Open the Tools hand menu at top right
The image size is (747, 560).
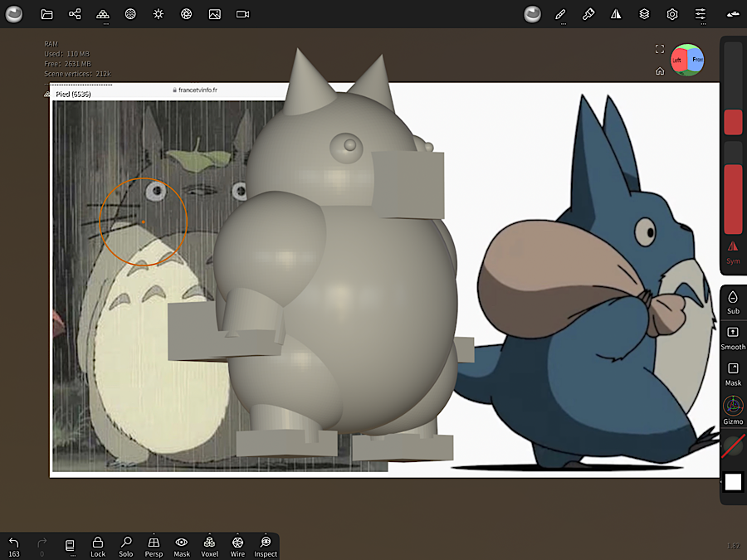point(732,14)
